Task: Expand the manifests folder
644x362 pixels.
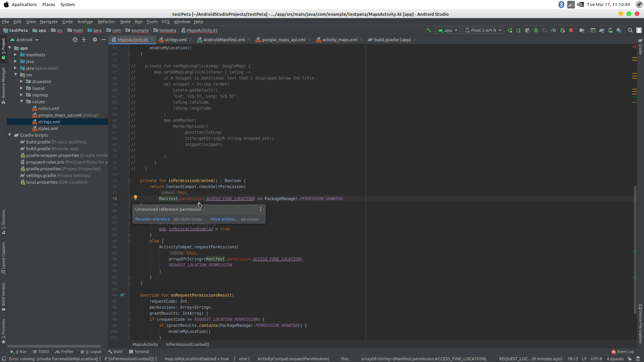Action: [x=15, y=54]
